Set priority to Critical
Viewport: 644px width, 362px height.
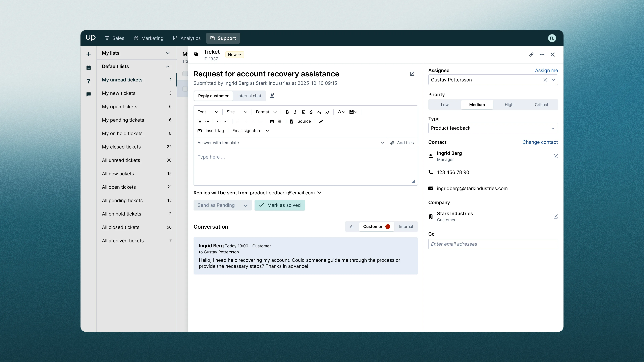[541, 105]
